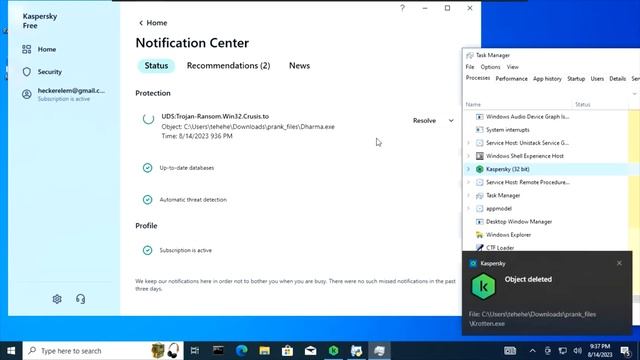The image size is (640, 360).
Task: Click the Kaspersky hexagon logo in notification
Action: (483, 287)
